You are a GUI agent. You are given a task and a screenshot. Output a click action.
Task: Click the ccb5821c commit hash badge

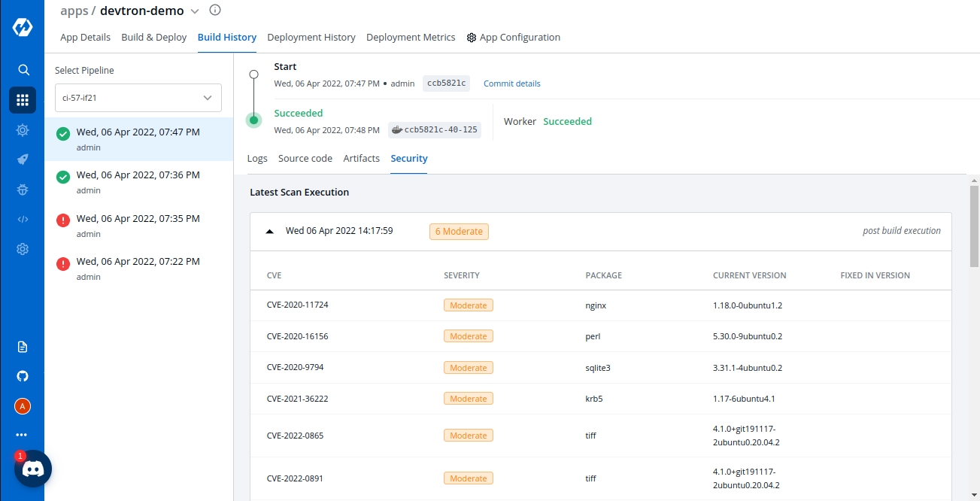pyautogui.click(x=446, y=83)
